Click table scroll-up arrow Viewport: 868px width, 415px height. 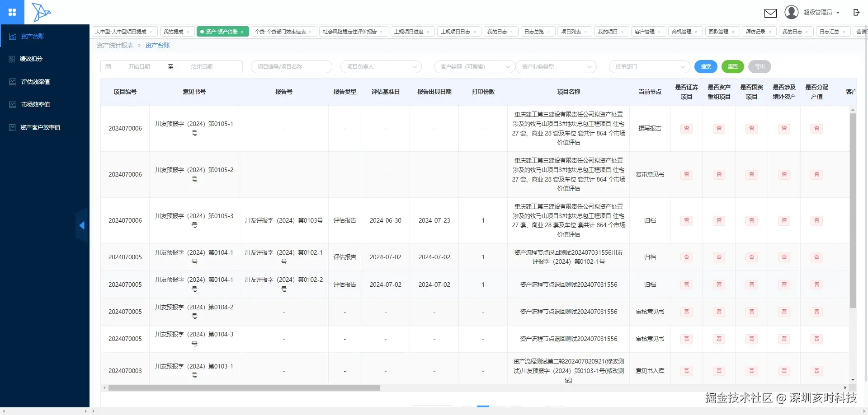point(853,110)
